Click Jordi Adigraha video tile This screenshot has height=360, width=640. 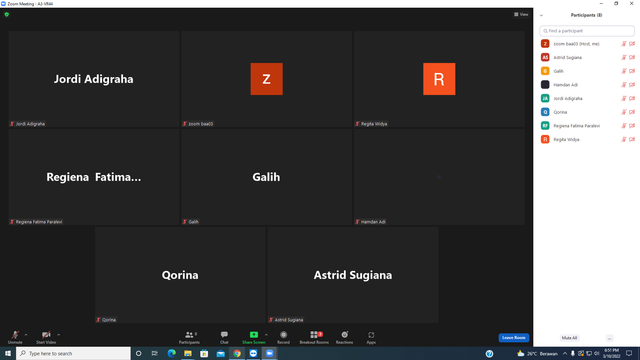pyautogui.click(x=93, y=79)
